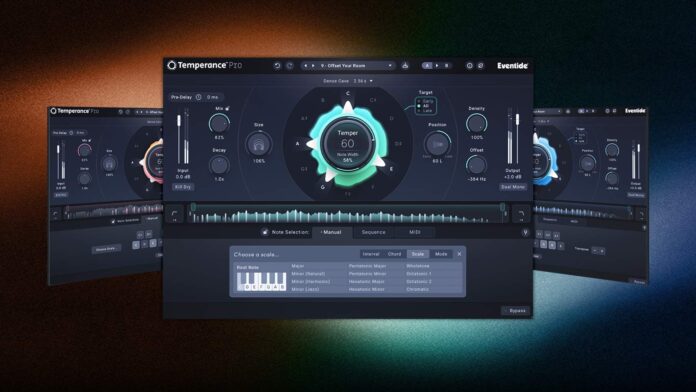The image size is (696, 392).
Task: Click the Pre-Delay 0 ms value field
Action: [x=213, y=97]
